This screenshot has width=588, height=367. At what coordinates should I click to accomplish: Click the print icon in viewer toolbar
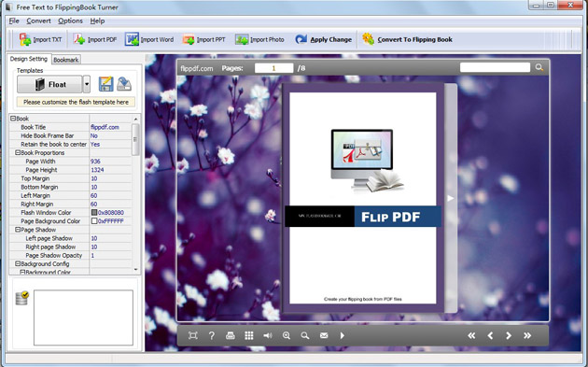231,335
